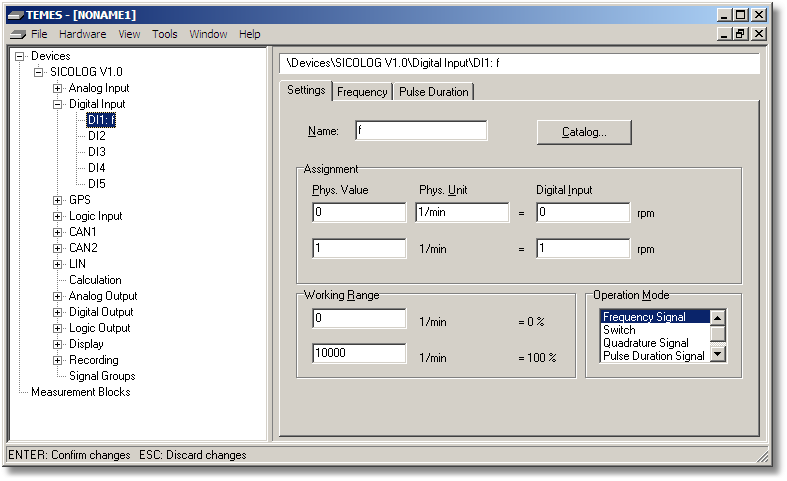Click the Name input field
787x481 pixels.
[421, 131]
